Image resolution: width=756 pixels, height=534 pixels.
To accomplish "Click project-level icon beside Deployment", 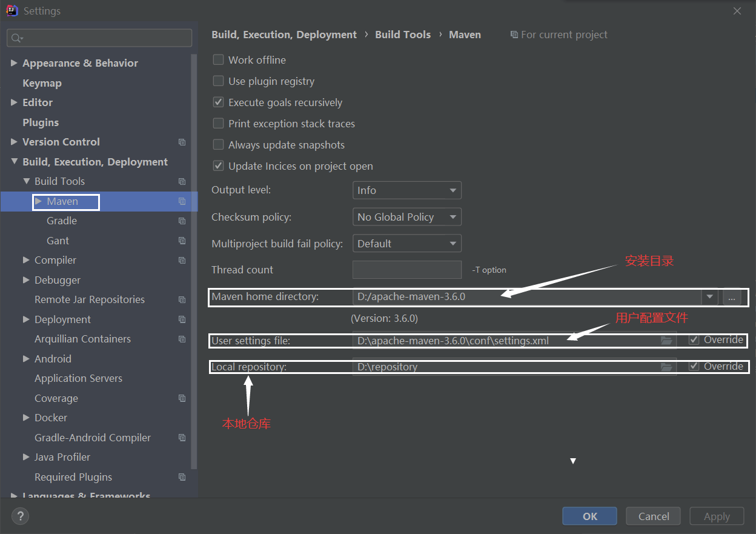I will [182, 319].
